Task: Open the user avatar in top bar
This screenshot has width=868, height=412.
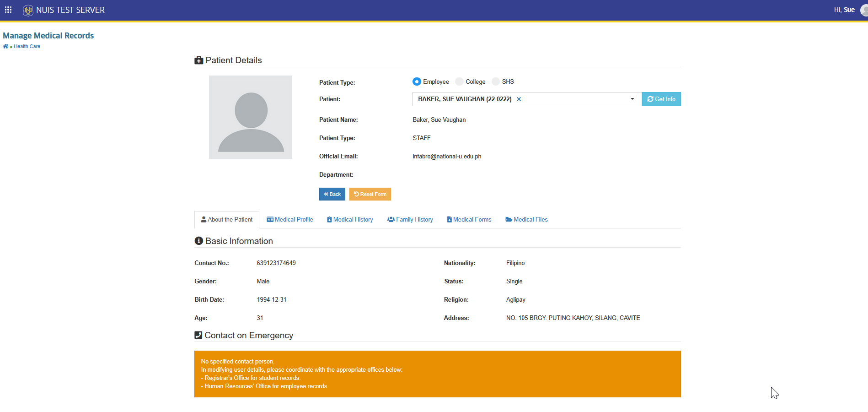Action: [864, 10]
